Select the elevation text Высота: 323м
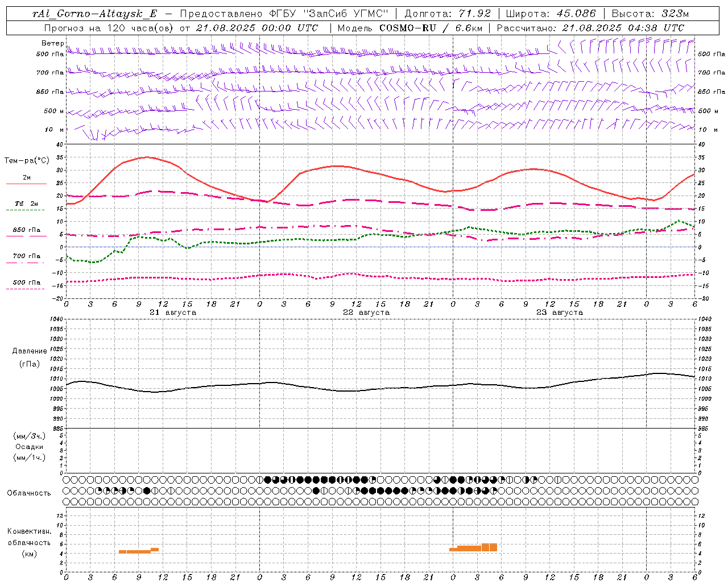 pos(651,14)
